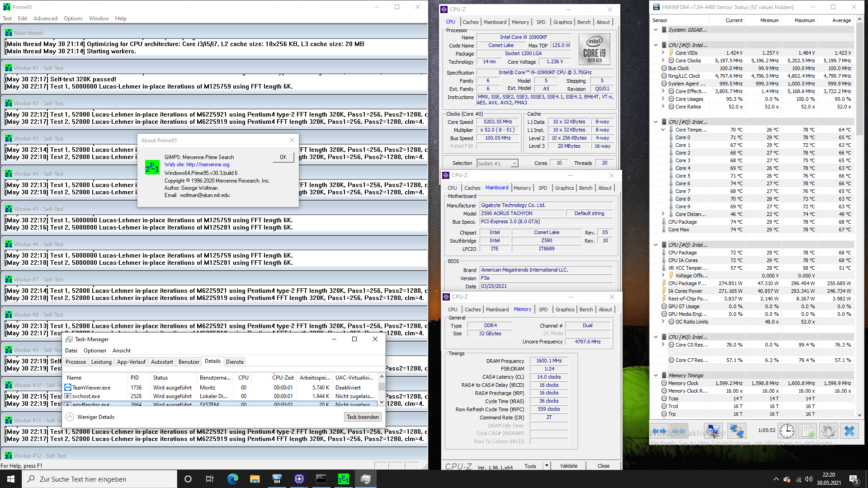Expand Core Usages row in HWiNFO

coord(663,99)
